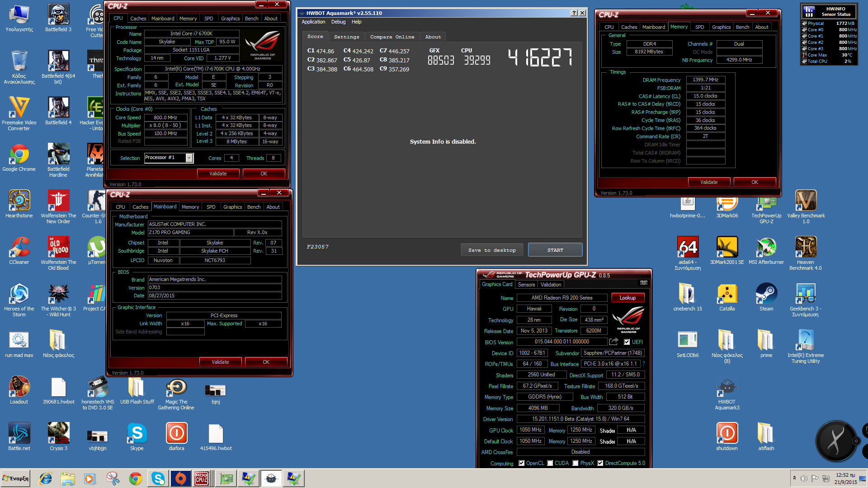Open MSI Afterburner desktop icon
Viewport: 868px width, 488px height.
(x=766, y=251)
